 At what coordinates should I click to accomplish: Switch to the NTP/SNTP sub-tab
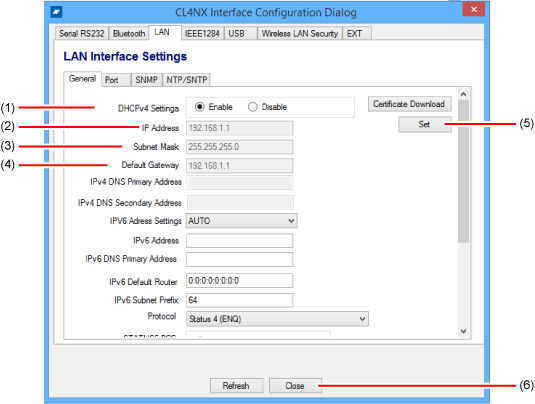[x=186, y=80]
